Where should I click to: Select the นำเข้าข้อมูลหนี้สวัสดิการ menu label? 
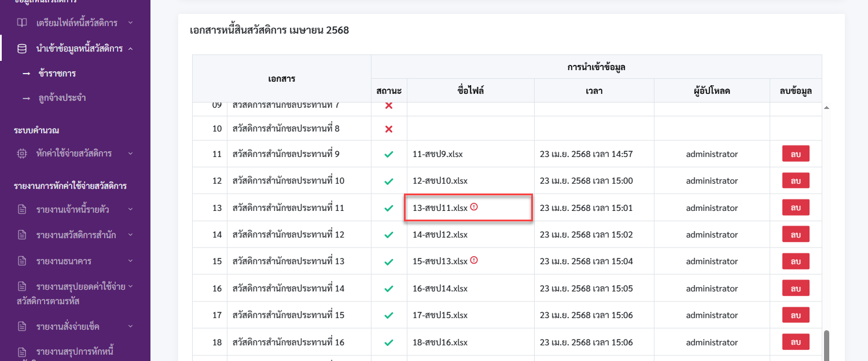[x=79, y=49]
